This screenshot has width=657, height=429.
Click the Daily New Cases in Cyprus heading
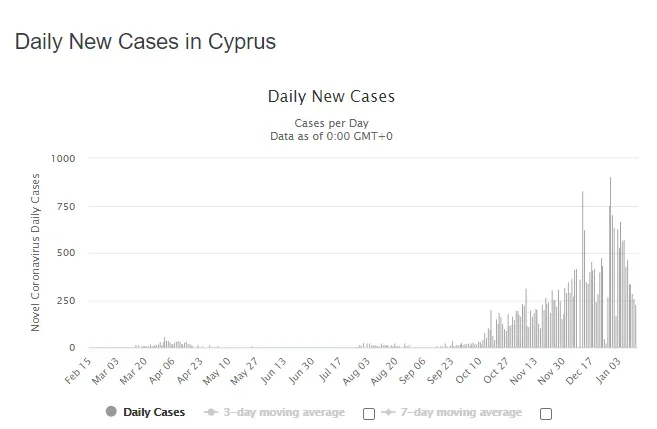tap(145, 41)
